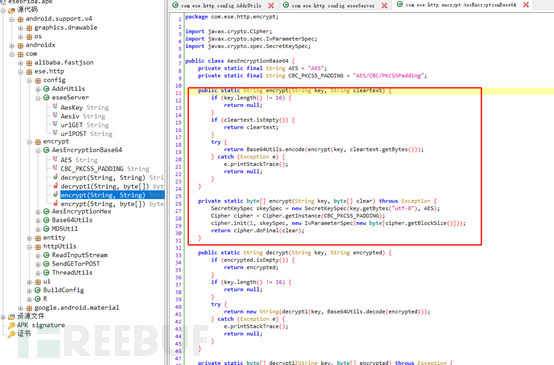554x365 pixels.
Task: Select the os package in tree
Action: pos(38,36)
